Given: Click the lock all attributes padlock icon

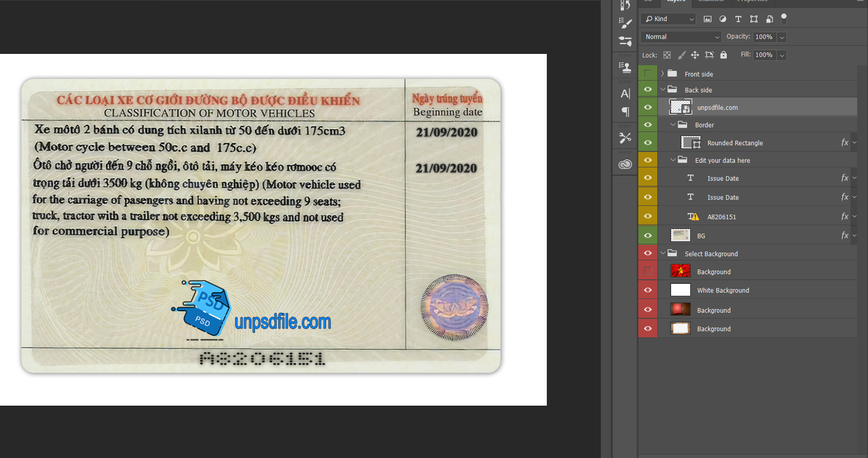Looking at the screenshot, I should pos(724,55).
